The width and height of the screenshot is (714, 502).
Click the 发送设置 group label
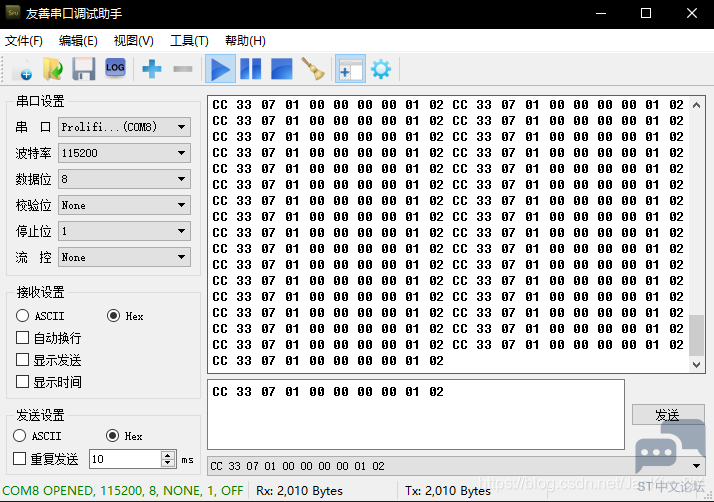point(40,415)
